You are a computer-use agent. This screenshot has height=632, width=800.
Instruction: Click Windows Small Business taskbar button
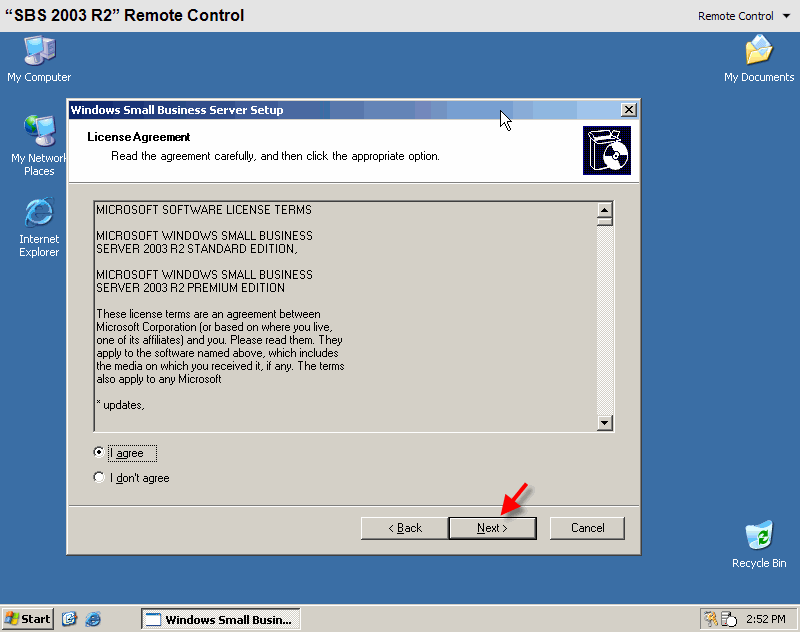pyautogui.click(x=220, y=619)
